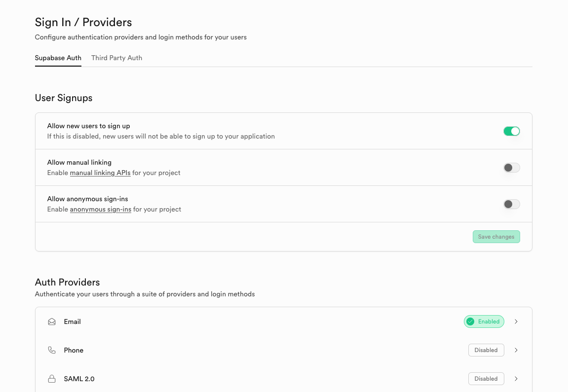
Task: Disable Allow new users to sign up
Action: pyautogui.click(x=511, y=131)
